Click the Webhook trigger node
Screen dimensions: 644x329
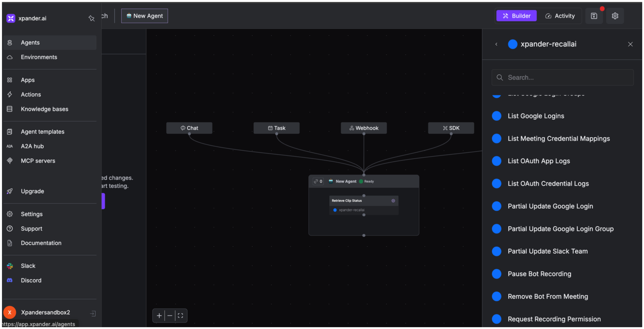point(364,128)
